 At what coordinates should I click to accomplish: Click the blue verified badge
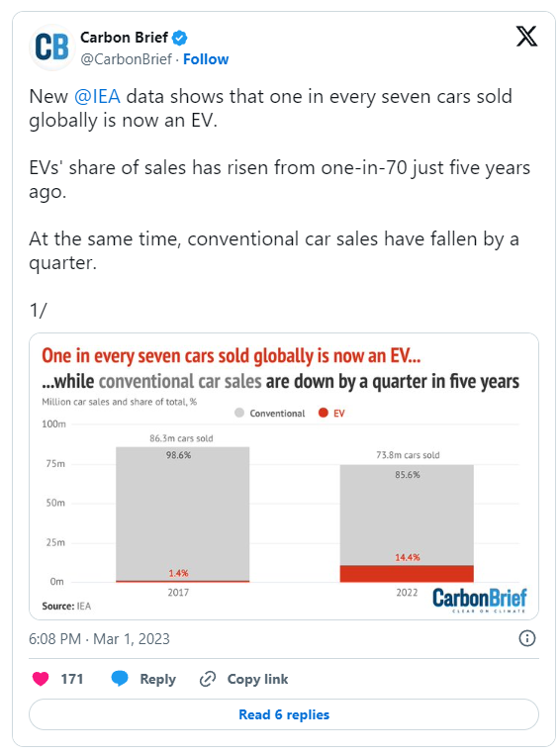coord(180,38)
